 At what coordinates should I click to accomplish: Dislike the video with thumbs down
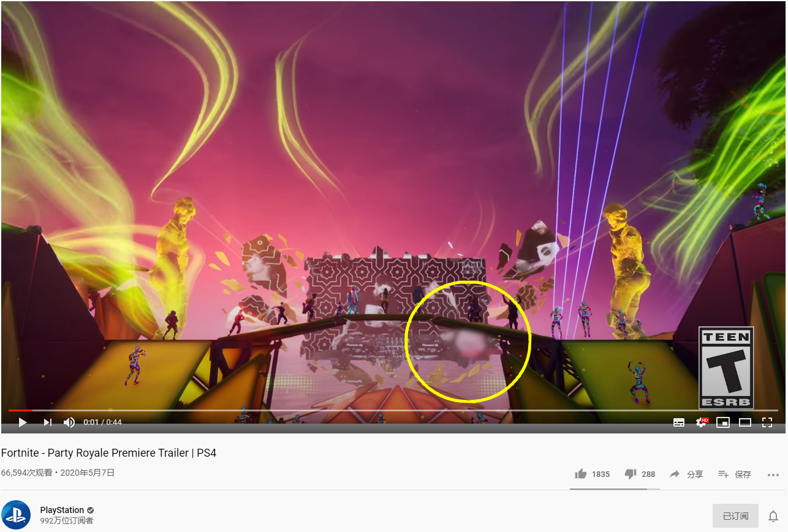640,474
